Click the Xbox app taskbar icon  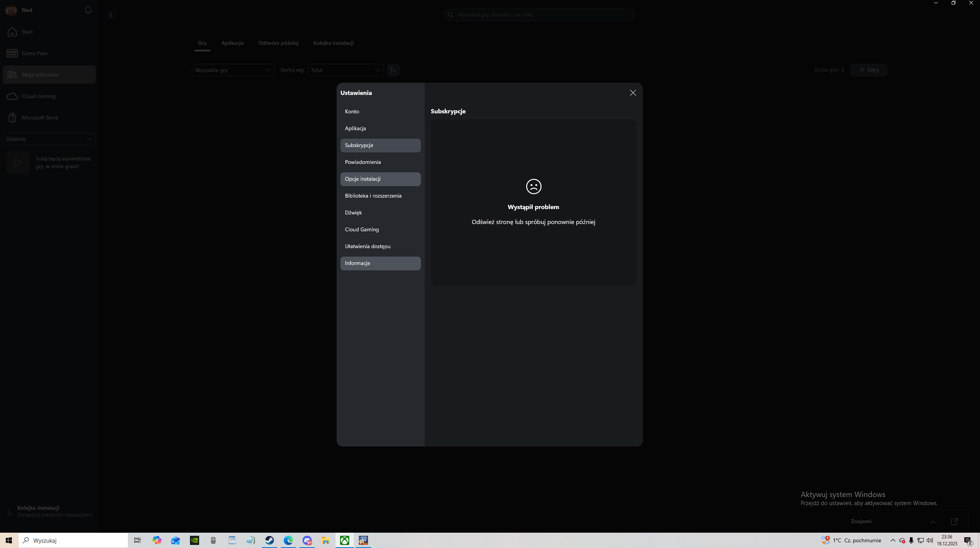(345, 540)
